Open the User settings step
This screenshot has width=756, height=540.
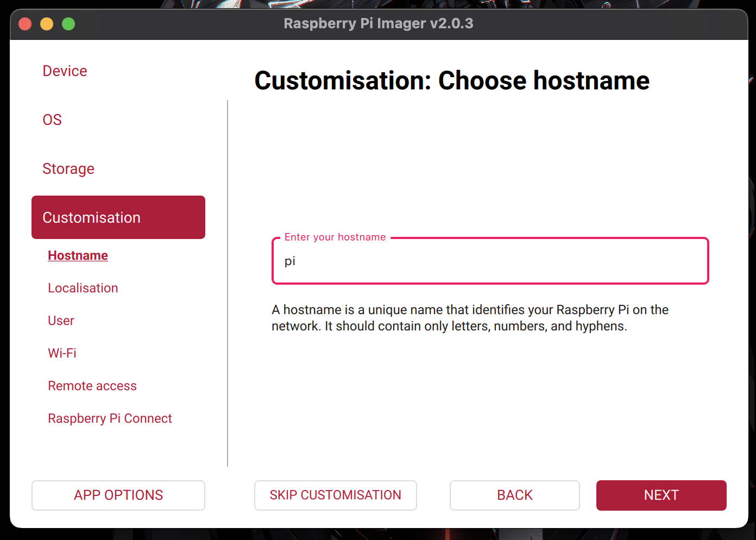point(61,321)
